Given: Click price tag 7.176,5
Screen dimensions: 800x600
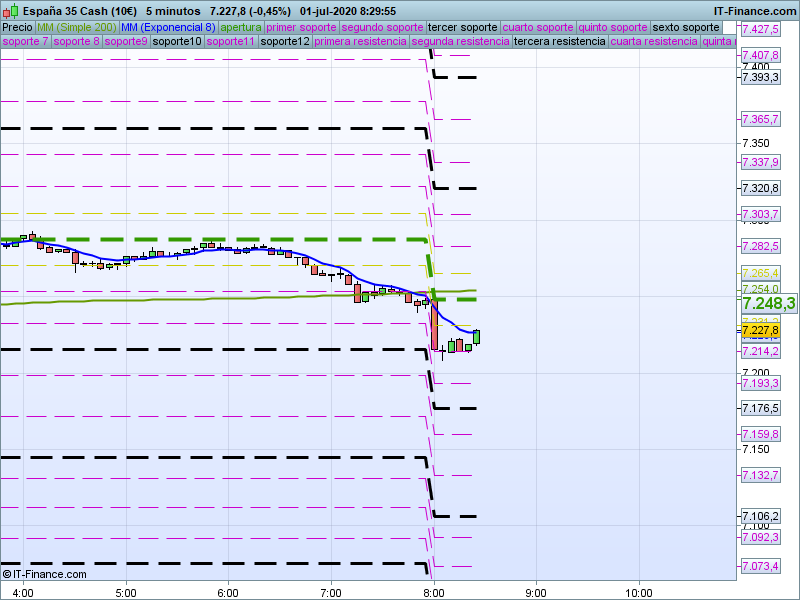Looking at the screenshot, I should coord(760,408).
